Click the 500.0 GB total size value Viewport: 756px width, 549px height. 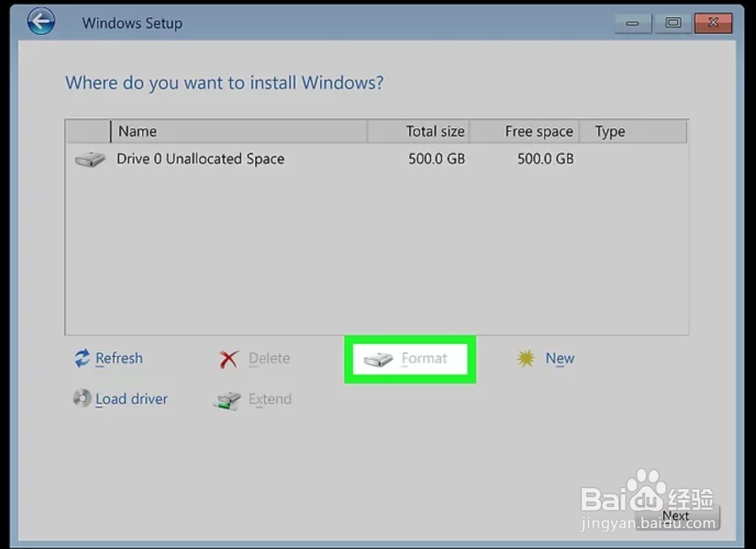[x=437, y=159]
